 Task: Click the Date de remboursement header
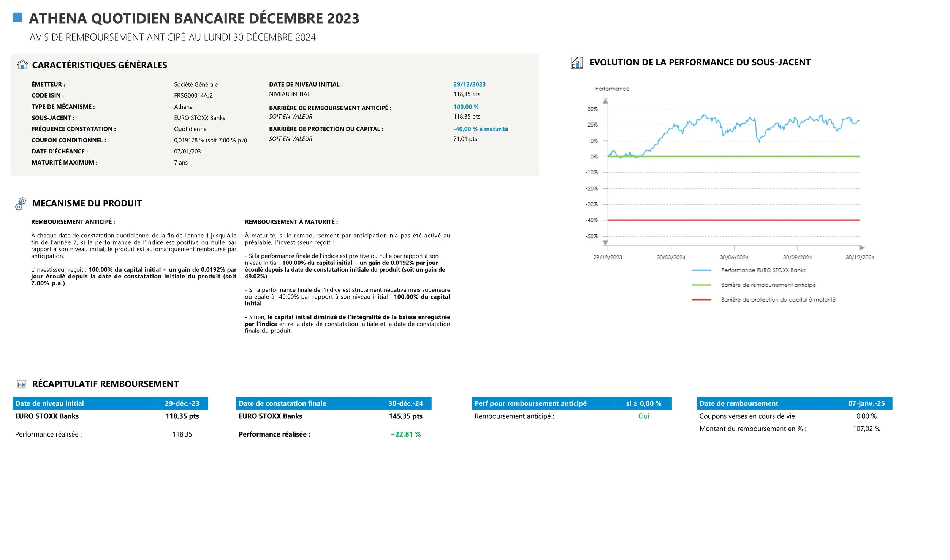739,403
